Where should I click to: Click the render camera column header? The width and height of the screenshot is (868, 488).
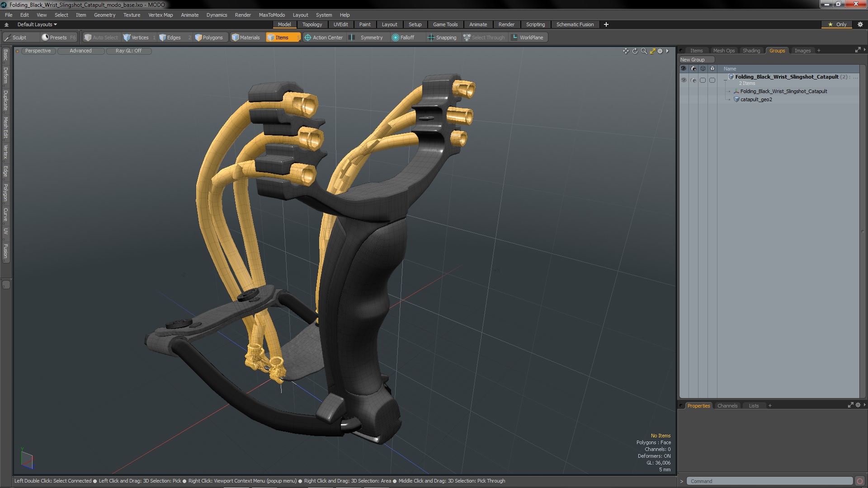click(693, 69)
